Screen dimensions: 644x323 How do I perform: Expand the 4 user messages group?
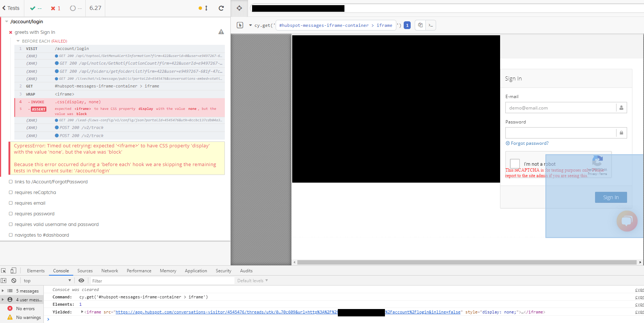point(3,299)
